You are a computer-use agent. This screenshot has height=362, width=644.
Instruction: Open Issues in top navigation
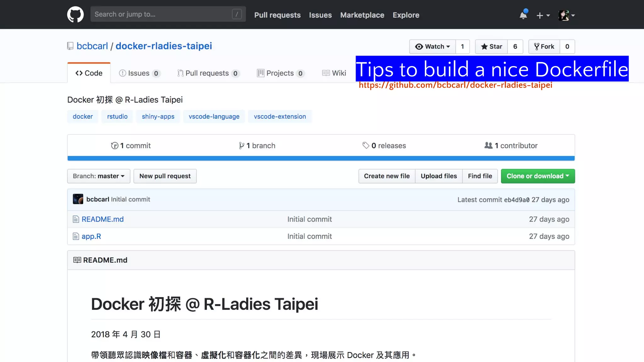click(320, 15)
